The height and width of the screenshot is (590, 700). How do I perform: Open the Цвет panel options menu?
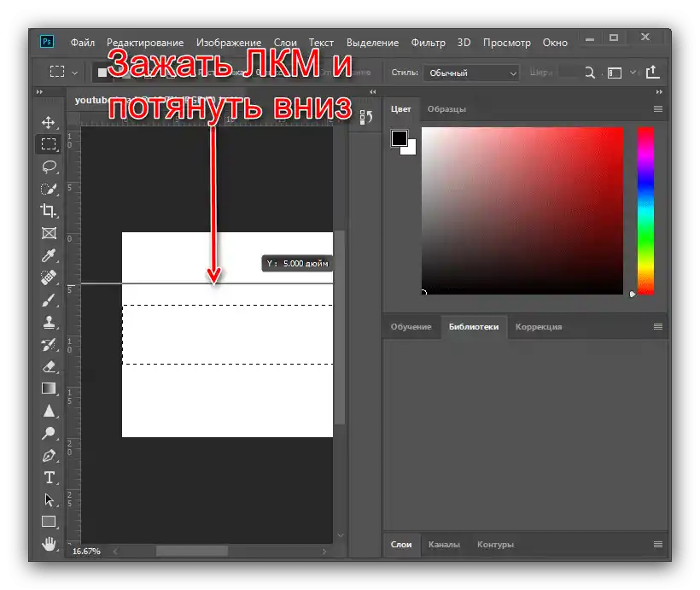click(x=657, y=109)
